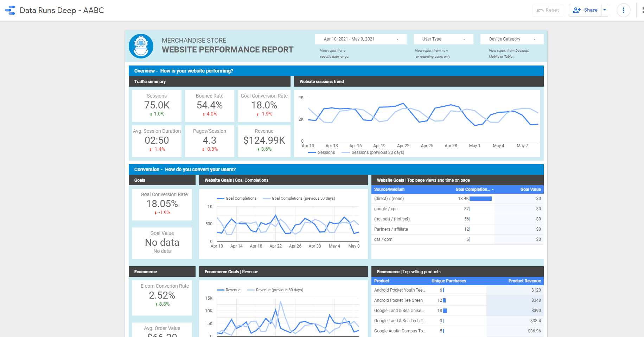The height and width of the screenshot is (337, 644).
Task: Select the Android Pocket Tee Green product row
Action: click(x=398, y=300)
